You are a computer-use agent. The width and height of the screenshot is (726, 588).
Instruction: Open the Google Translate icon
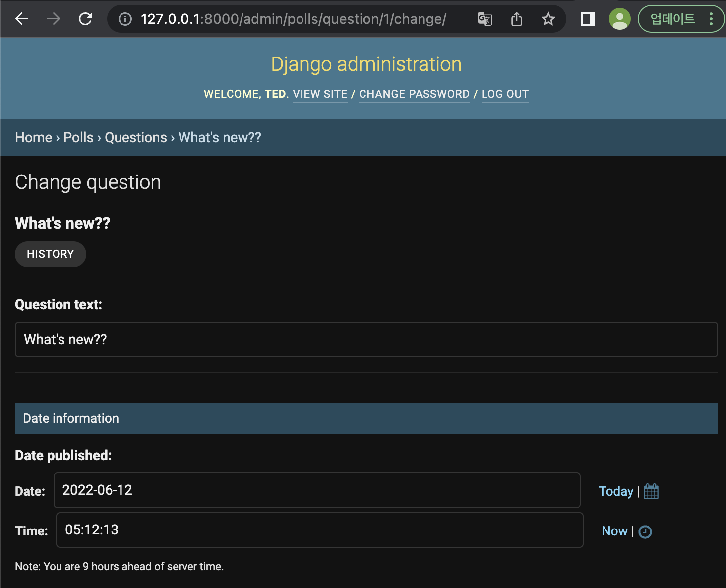[x=484, y=19]
